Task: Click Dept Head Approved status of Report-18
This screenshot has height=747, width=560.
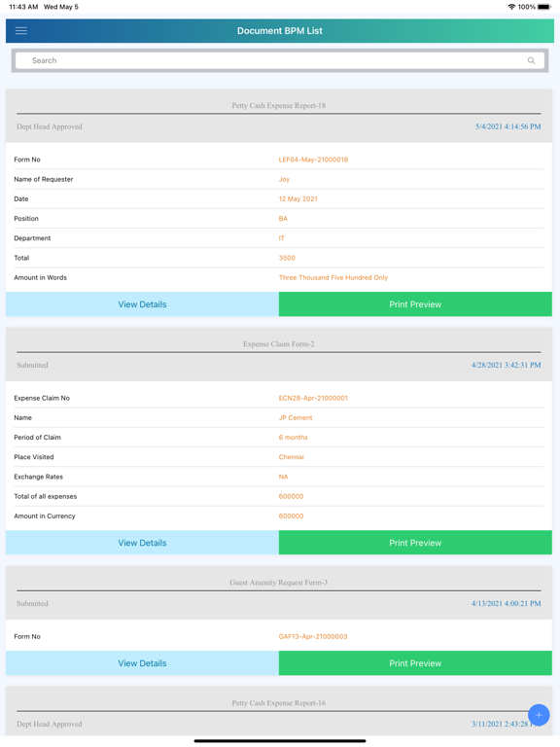Action: click(x=50, y=126)
